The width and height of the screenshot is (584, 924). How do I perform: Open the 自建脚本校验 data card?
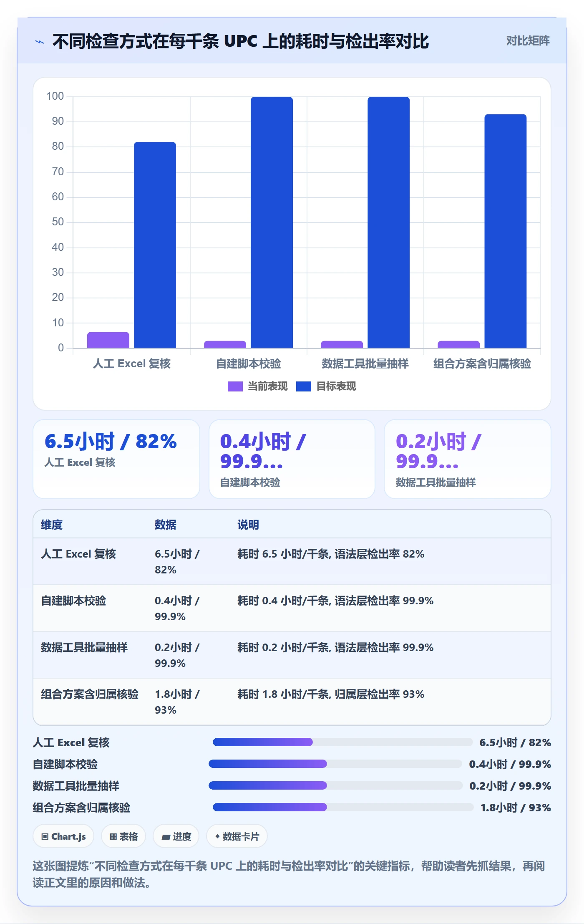[x=292, y=459]
